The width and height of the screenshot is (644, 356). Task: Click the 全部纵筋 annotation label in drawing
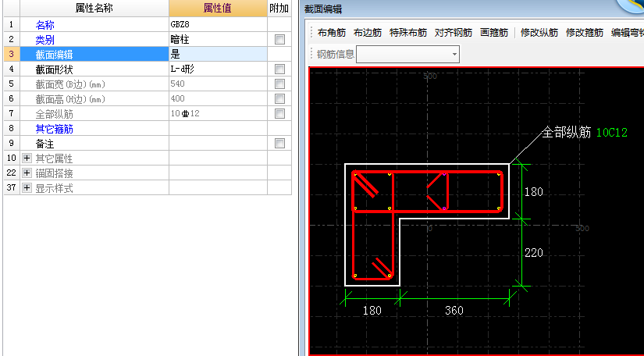point(567,132)
